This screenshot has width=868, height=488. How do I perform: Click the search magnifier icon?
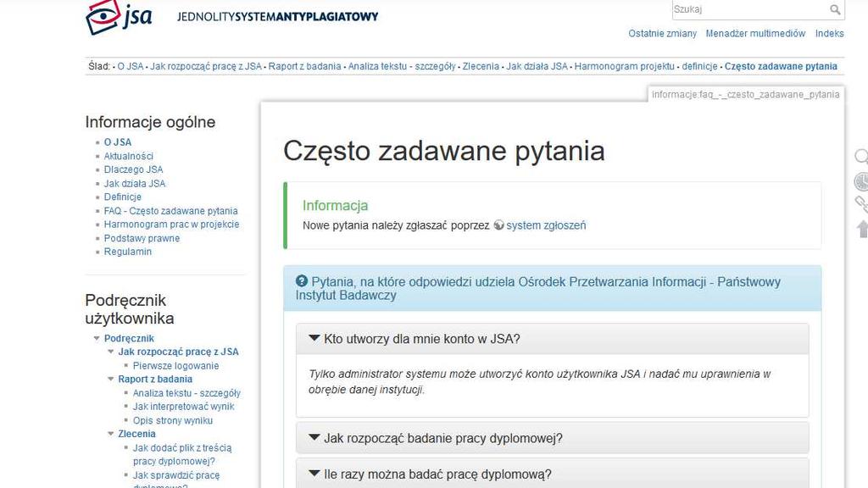click(835, 9)
